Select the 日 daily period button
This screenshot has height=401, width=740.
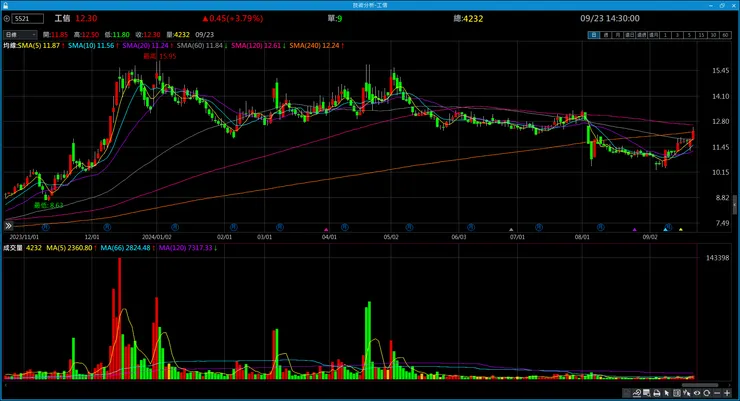pyautogui.click(x=593, y=35)
